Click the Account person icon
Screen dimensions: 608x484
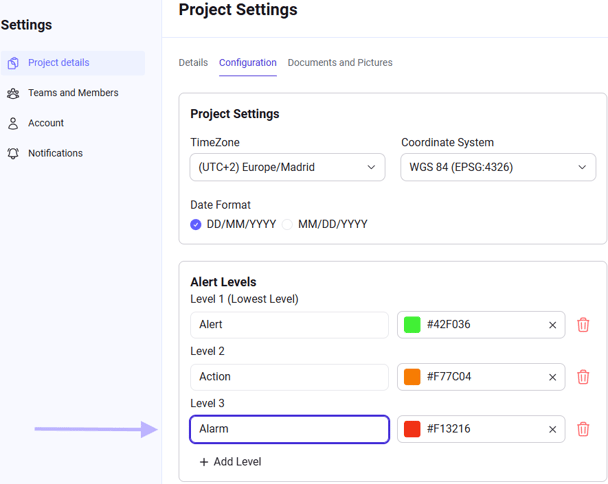click(x=13, y=124)
